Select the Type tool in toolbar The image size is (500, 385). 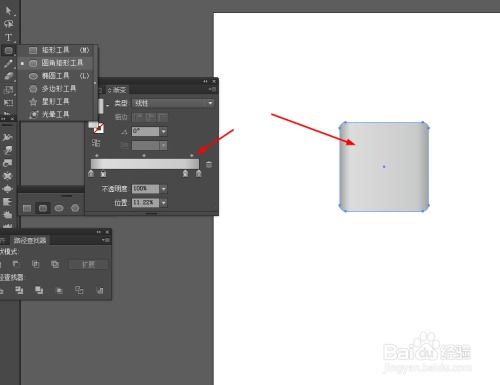pyautogui.click(x=8, y=37)
